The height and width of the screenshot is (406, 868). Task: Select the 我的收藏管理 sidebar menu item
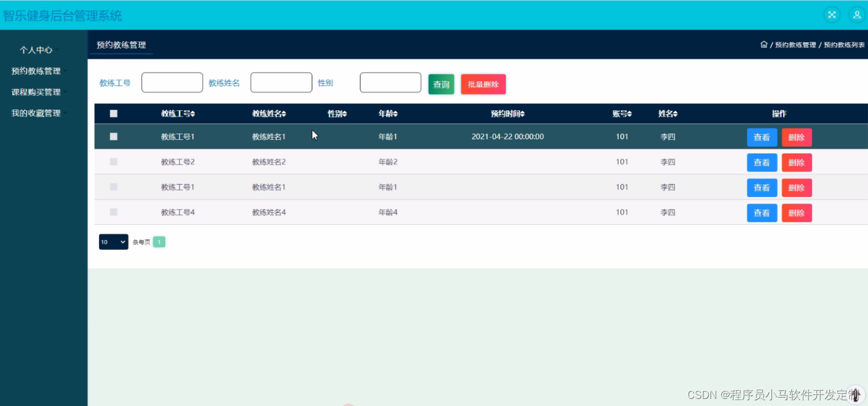tap(35, 113)
